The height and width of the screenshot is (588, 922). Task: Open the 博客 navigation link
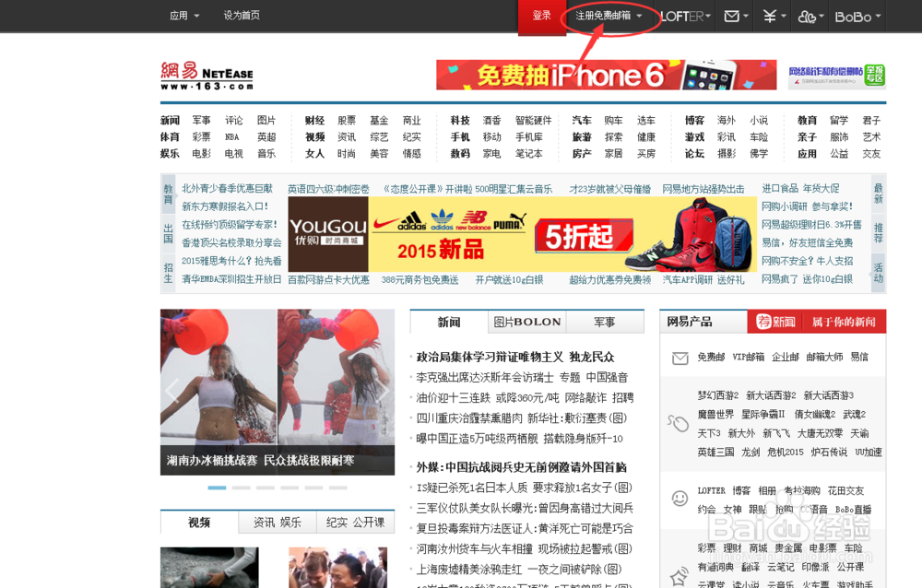[x=694, y=121]
